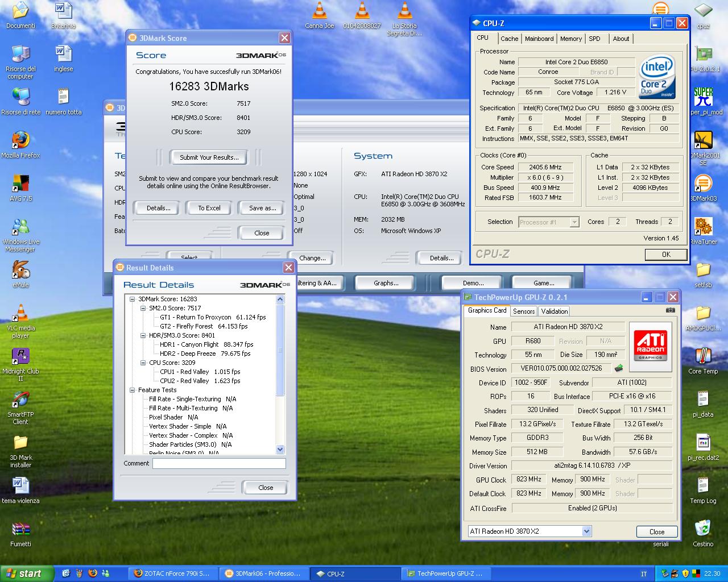728x582 pixels.
Task: Click Result Details scrollbar down arrow
Action: [x=280, y=449]
